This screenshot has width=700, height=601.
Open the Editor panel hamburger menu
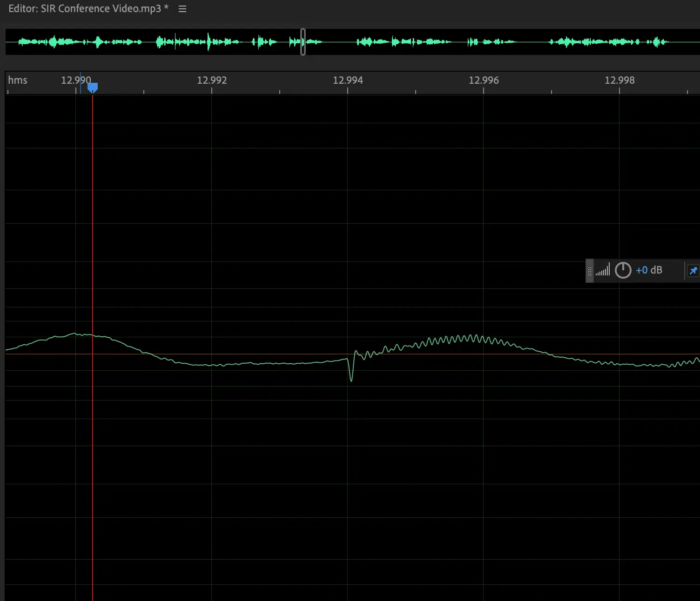182,9
